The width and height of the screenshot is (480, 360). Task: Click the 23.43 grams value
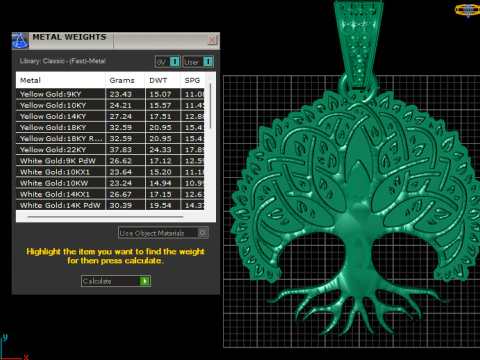click(121, 94)
